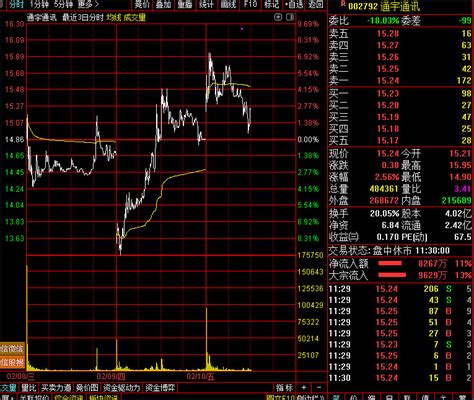Click the 净流入额 red bar

pyautogui.click(x=390, y=264)
